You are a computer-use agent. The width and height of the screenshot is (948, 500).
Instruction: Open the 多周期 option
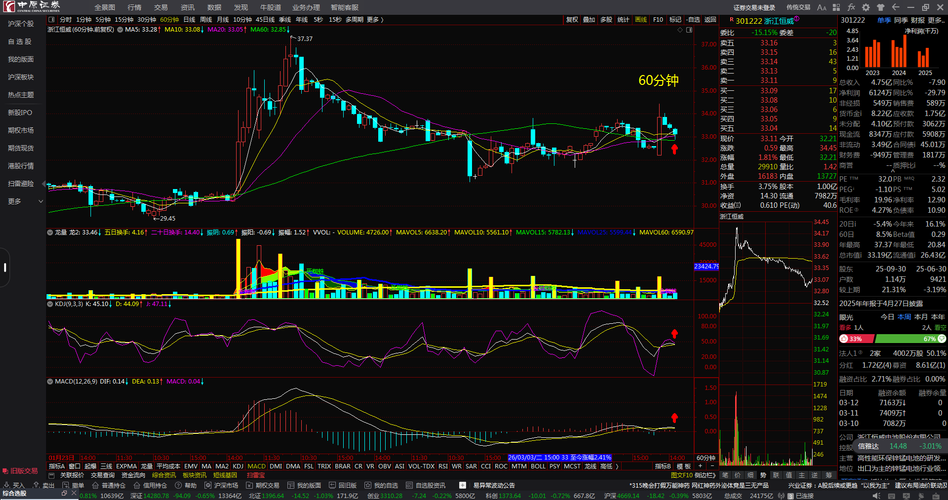pos(354,19)
